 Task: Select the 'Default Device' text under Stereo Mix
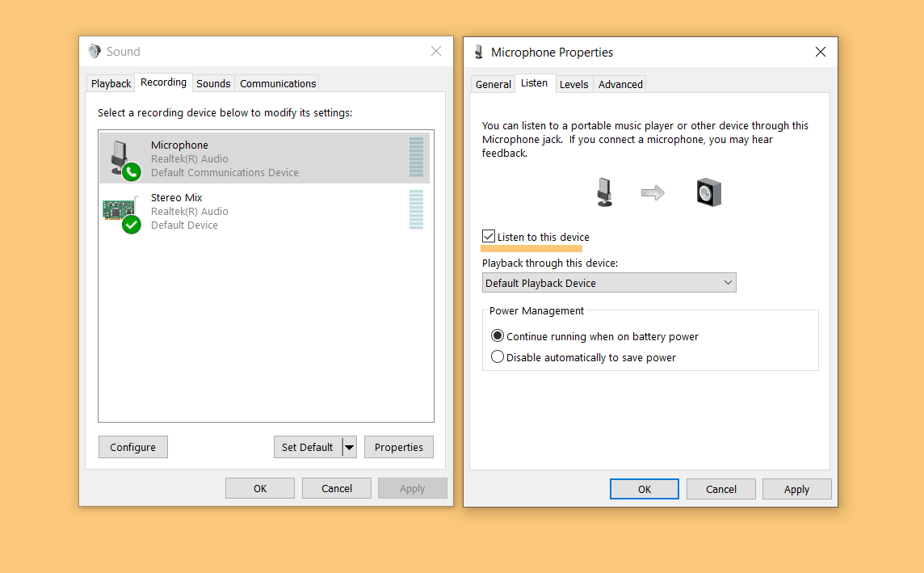[184, 225]
